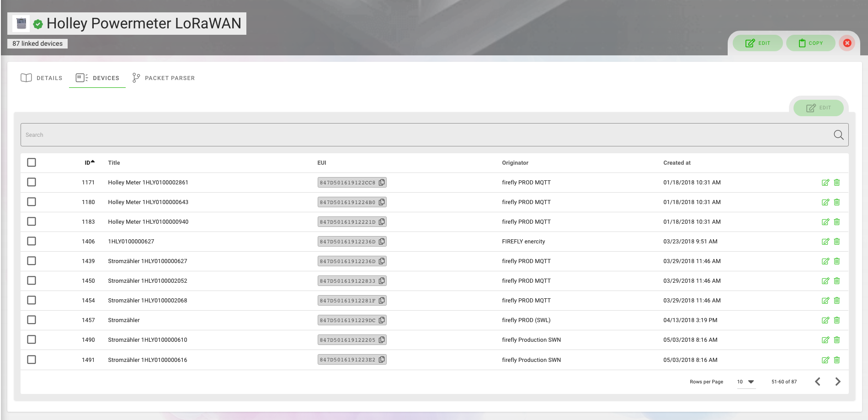Viewport: 868px width, 420px height.
Task: Open the Rows per Page dropdown
Action: point(746,381)
